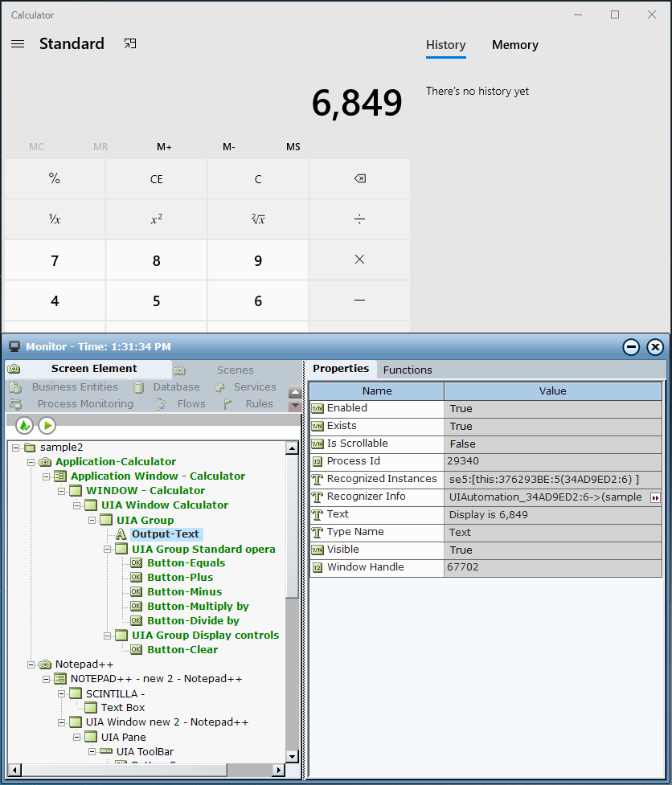This screenshot has height=785, width=672.
Task: Click the green check-run icon beside play
Action: pos(24,425)
